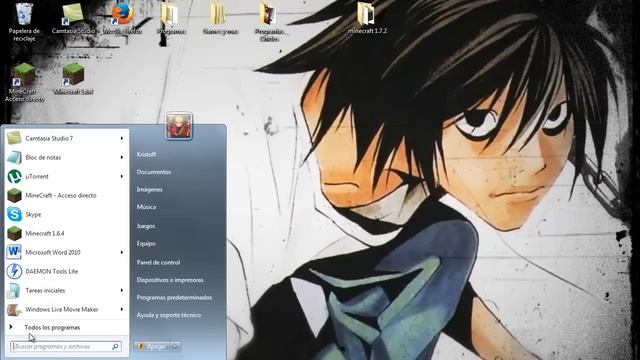Open Dispositivos e impresoras
Image resolution: width=640 pixels, height=360 pixels.
(x=170, y=280)
